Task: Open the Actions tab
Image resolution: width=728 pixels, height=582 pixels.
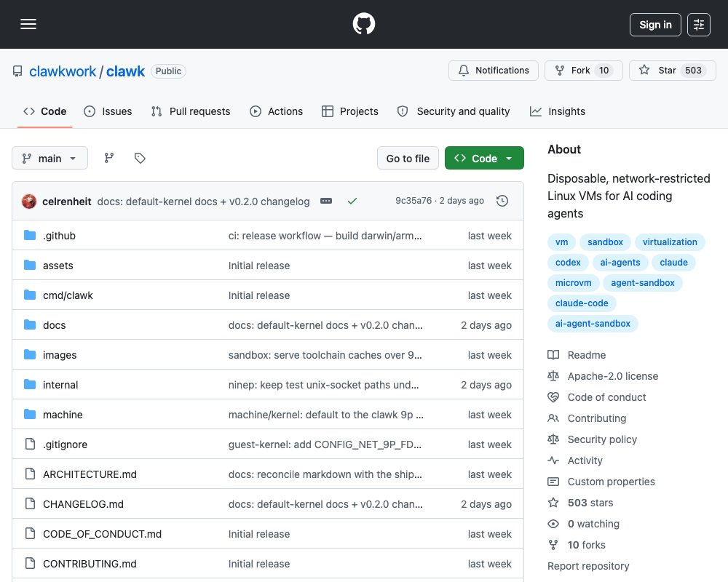Action: pyautogui.click(x=276, y=111)
